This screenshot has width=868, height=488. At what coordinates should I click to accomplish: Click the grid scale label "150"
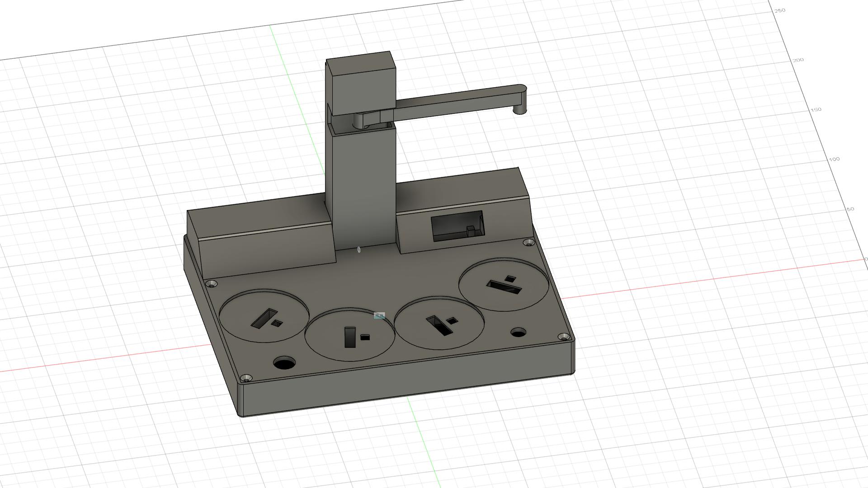[816, 110]
